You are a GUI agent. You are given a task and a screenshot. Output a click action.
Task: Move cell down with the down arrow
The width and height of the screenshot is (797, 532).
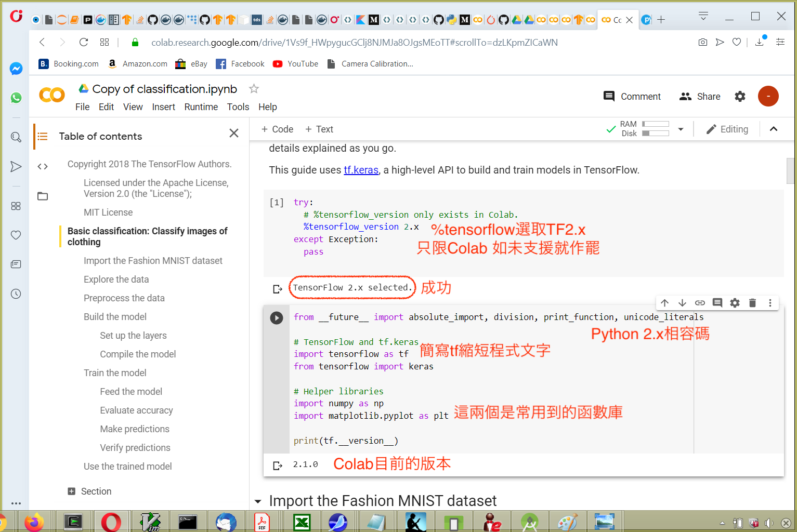[x=682, y=303]
